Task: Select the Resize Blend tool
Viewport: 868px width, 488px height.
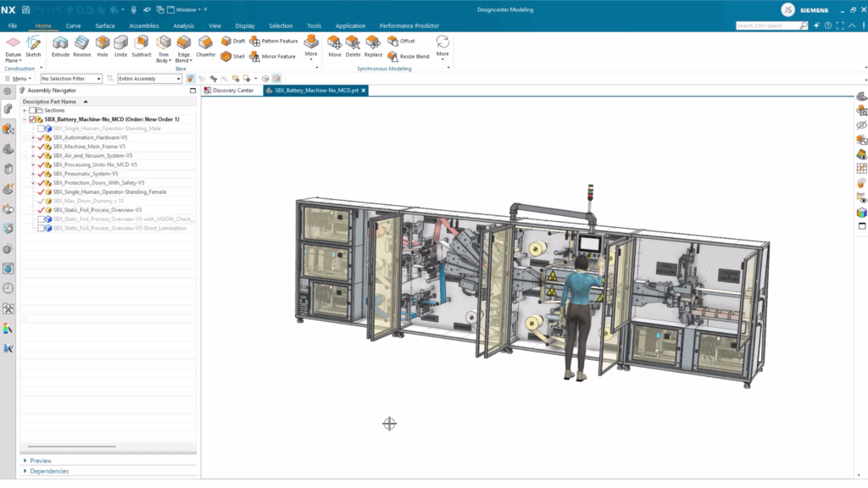Action: [394, 56]
